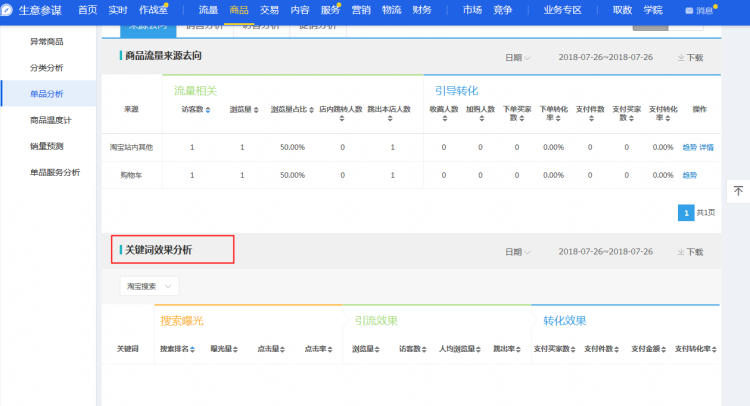This screenshot has width=750, height=406.
Task: Click 详情 link for 淘宝站内其他 row
Action: coord(706,147)
